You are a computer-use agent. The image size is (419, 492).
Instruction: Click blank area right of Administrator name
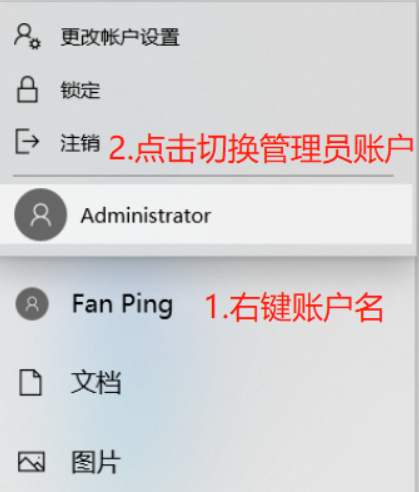point(310,215)
